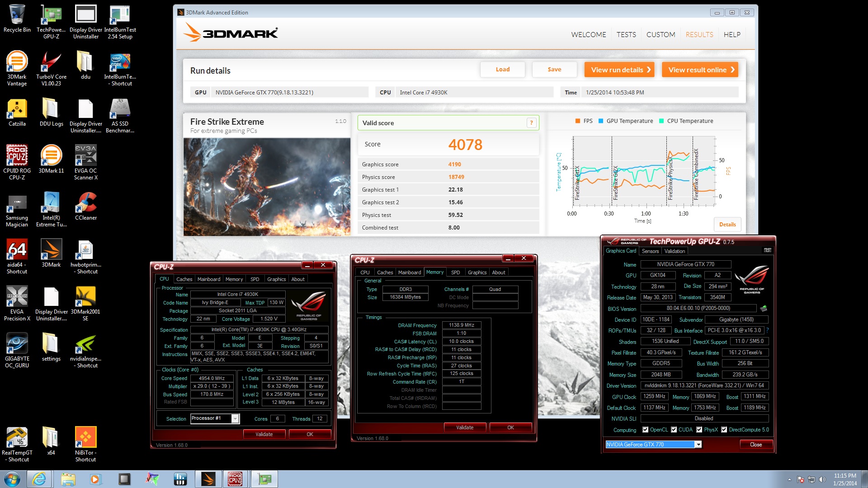Image resolution: width=868 pixels, height=488 pixels.
Task: Open HELP in 3DMark navigation
Action: (732, 34)
